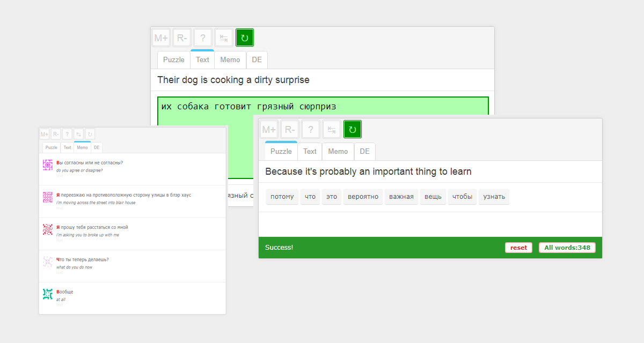This screenshot has width=644, height=343.
Task: Click memo text "Вы согласны или не согласны?"
Action: tap(90, 162)
